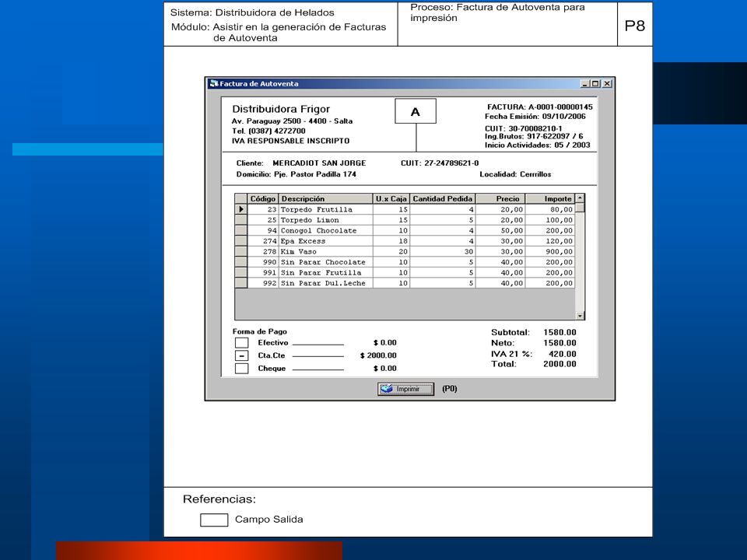
Task: Toggle the Cta.Cte payment checkbox
Action: 241,355
